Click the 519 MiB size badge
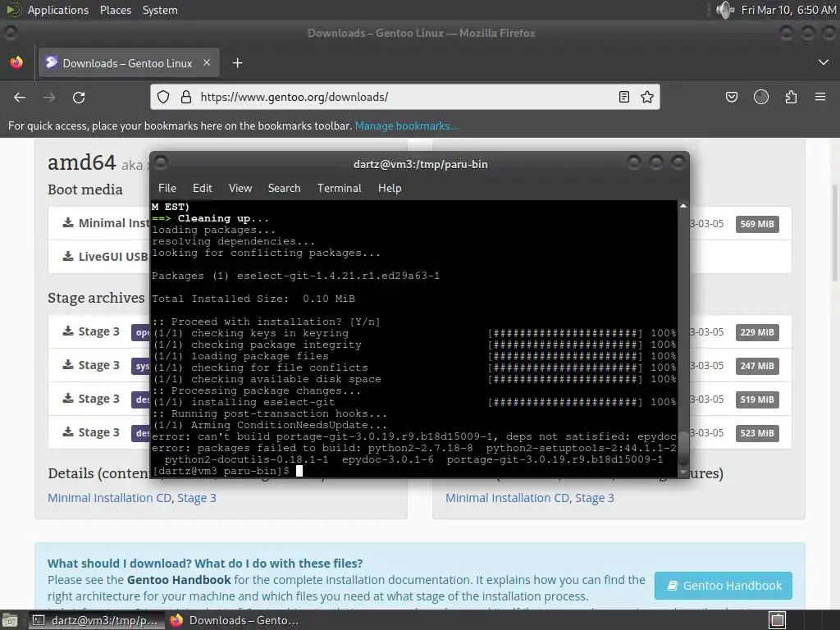This screenshot has height=630, width=840. pos(757,399)
